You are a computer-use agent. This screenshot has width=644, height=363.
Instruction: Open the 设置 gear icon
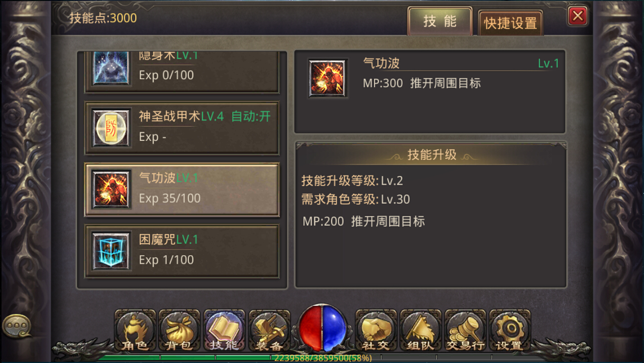tap(510, 330)
